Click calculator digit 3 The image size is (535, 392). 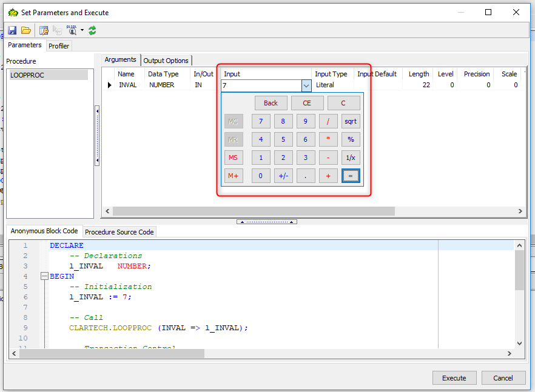[x=305, y=158]
